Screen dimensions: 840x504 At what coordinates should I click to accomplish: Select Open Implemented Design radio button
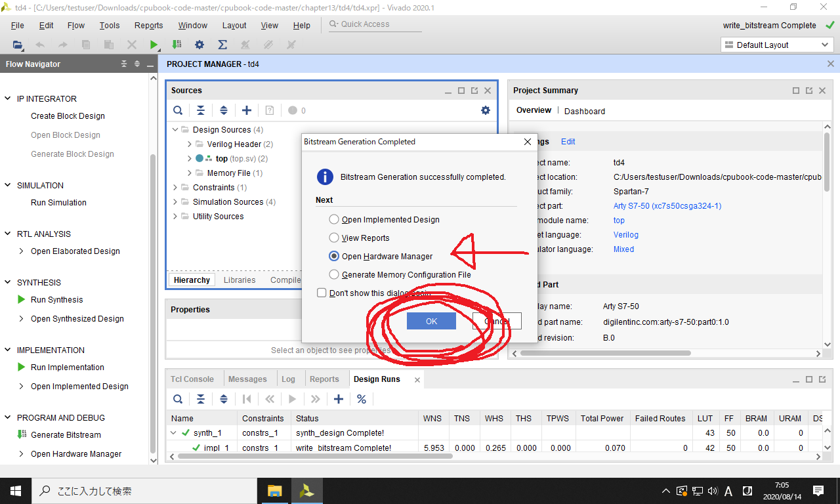point(334,220)
